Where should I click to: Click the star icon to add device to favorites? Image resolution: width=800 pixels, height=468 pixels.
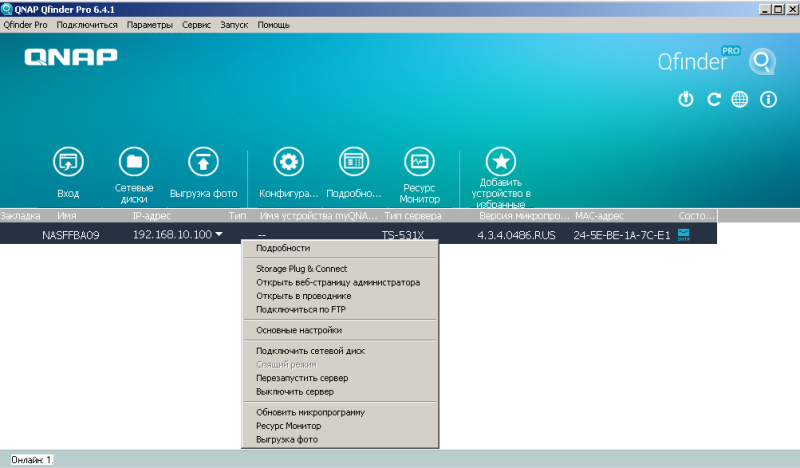coord(501,161)
